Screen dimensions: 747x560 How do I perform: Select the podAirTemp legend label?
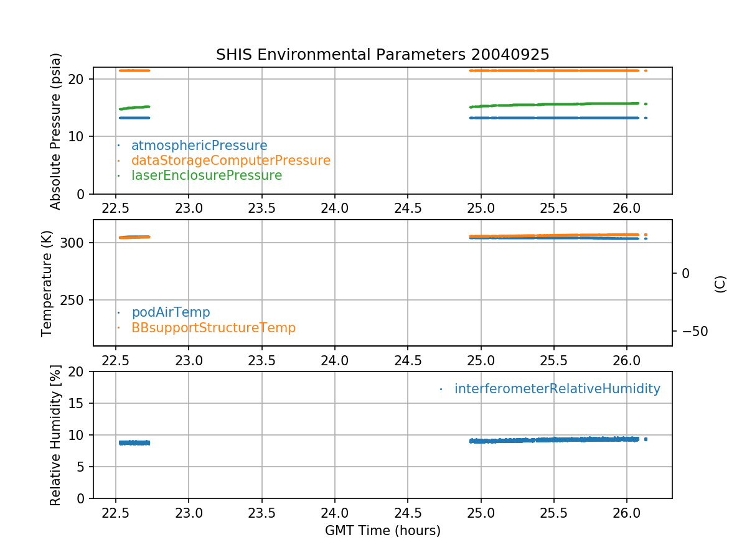[x=171, y=312]
